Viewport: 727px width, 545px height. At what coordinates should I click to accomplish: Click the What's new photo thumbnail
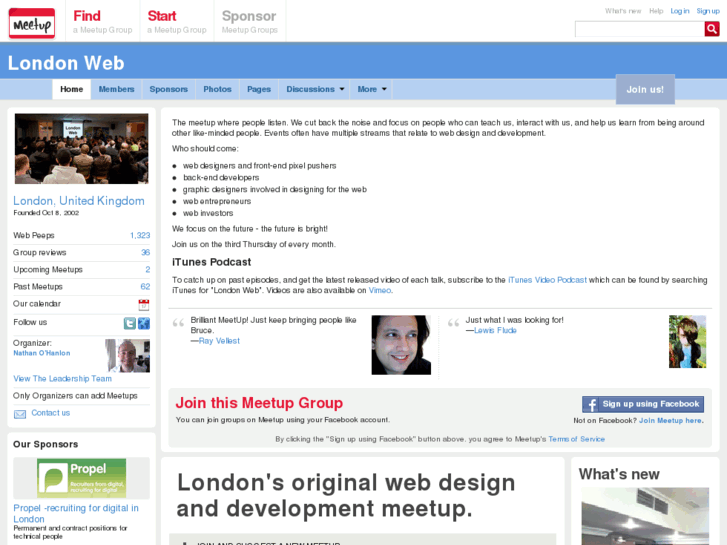coord(645,516)
